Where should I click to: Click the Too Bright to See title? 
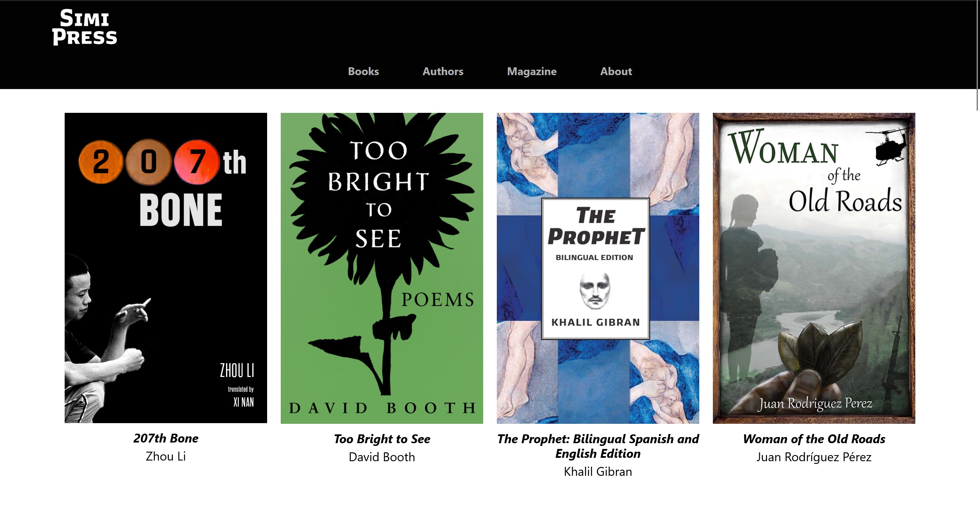tap(382, 439)
